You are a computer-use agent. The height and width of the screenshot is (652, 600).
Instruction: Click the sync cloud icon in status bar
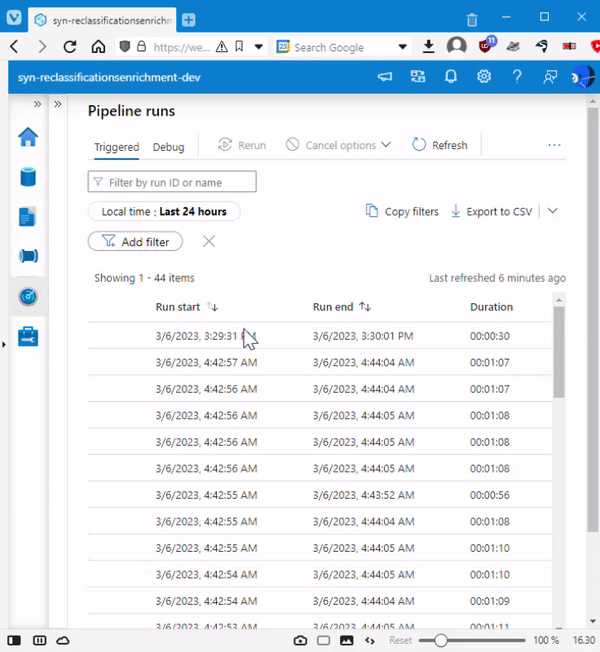coord(63,640)
